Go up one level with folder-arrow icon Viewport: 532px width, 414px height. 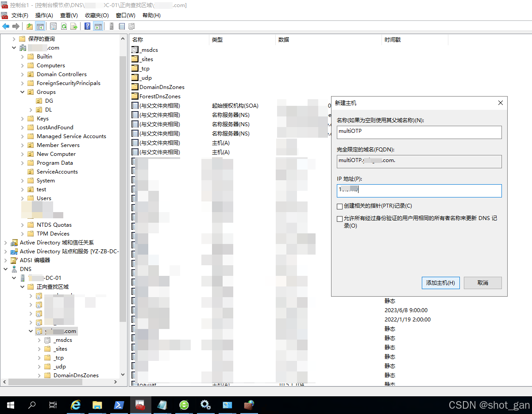tap(30, 27)
